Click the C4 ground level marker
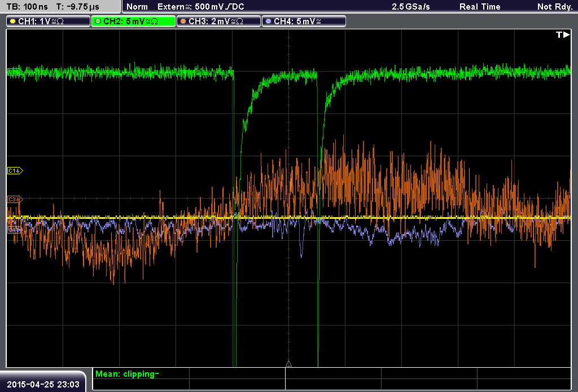The image size is (578, 392). point(15,230)
